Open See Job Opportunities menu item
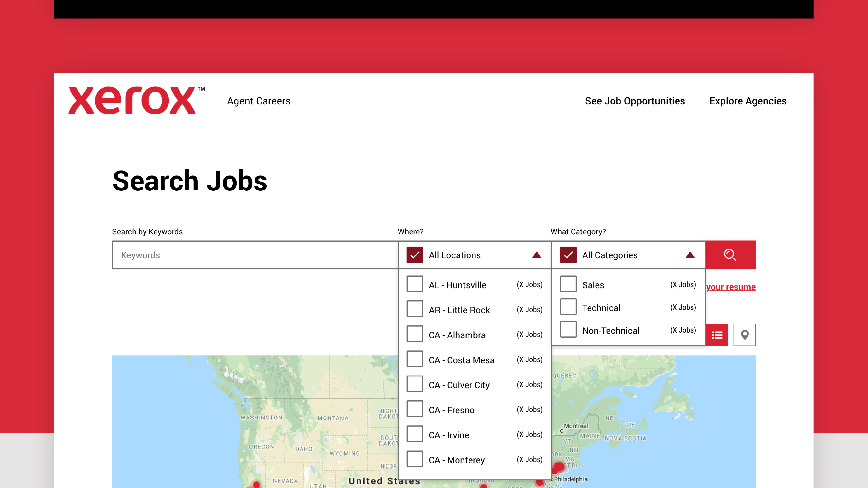This screenshot has height=488, width=868. pyautogui.click(x=635, y=101)
